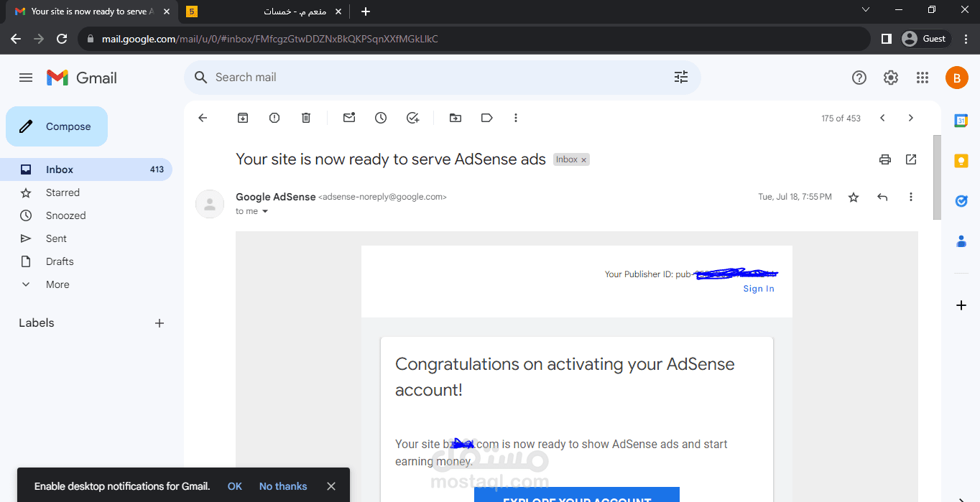Compose a new email
980x502 pixels.
57,126
